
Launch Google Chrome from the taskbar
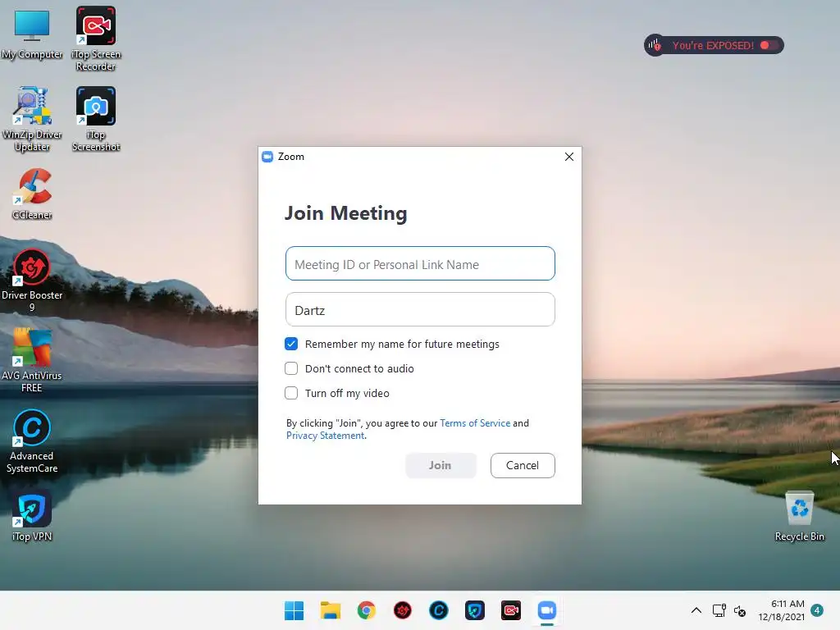pyautogui.click(x=367, y=610)
